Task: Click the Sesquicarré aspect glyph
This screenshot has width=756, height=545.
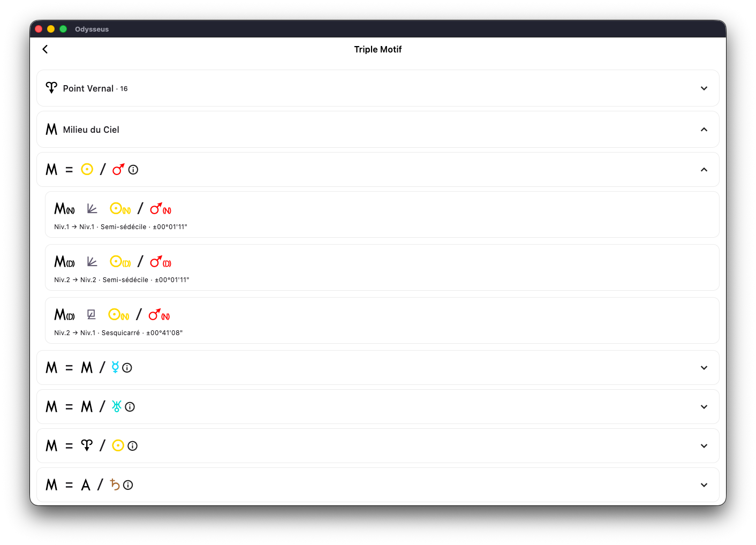Action: pos(92,314)
